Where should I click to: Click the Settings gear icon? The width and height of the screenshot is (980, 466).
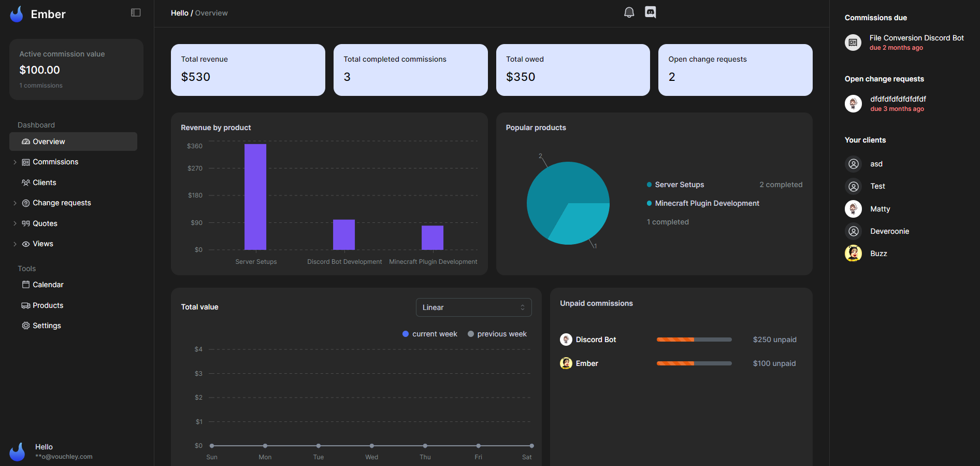(x=26, y=326)
